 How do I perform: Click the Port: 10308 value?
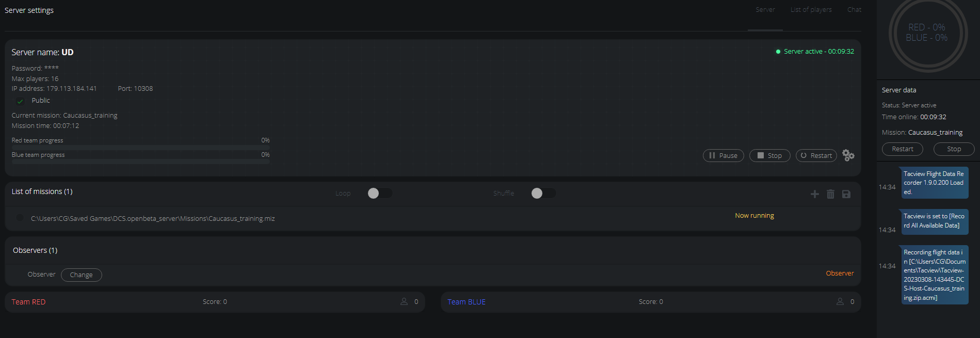pos(135,89)
